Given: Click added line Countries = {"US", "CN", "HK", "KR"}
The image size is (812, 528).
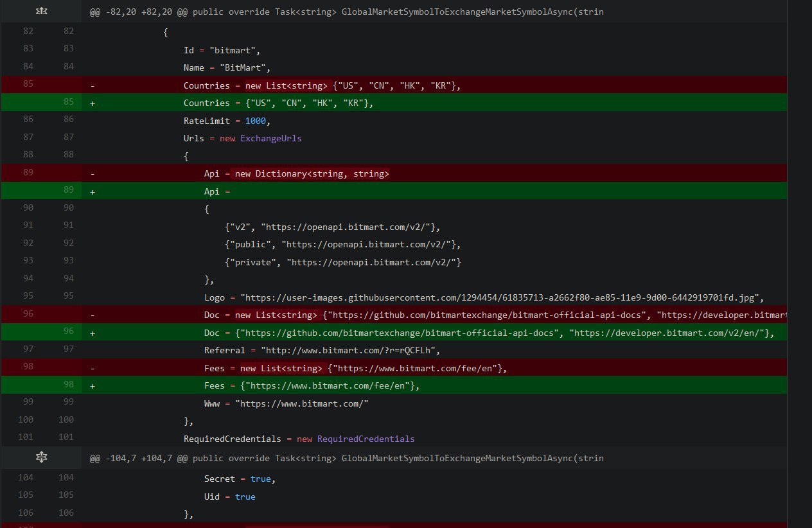Looking at the screenshot, I should [x=278, y=103].
